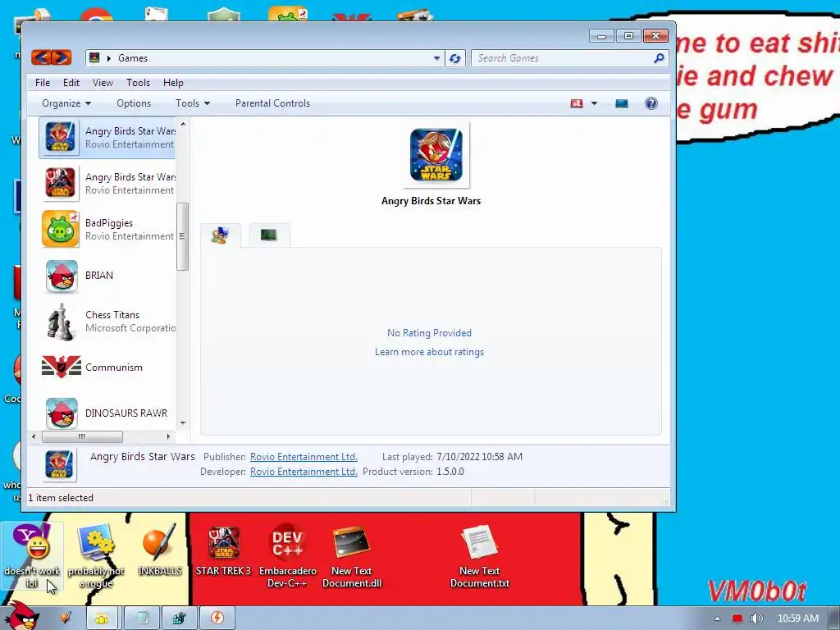The height and width of the screenshot is (630, 840).
Task: Click the taskbar clock showing 10:59 AM
Action: 797,619
